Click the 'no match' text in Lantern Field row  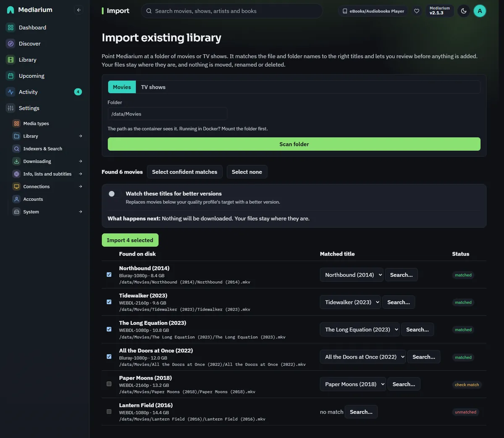[x=332, y=412]
